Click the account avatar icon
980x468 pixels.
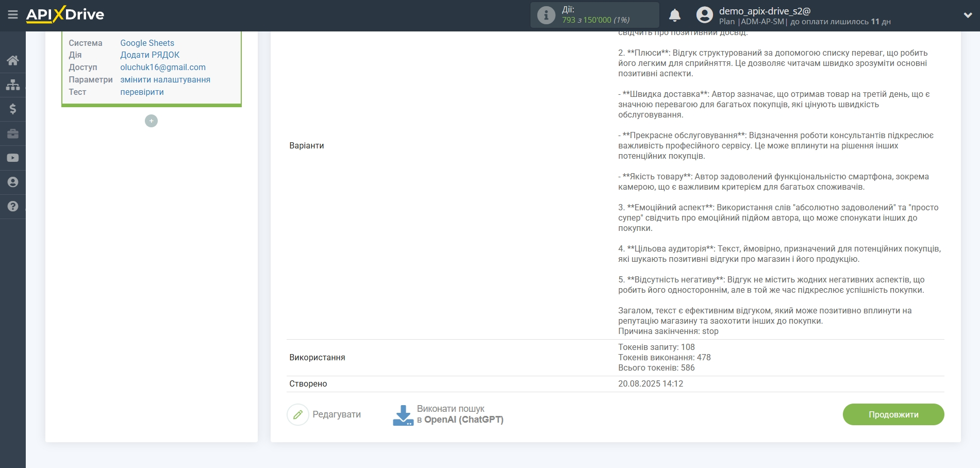tap(704, 15)
